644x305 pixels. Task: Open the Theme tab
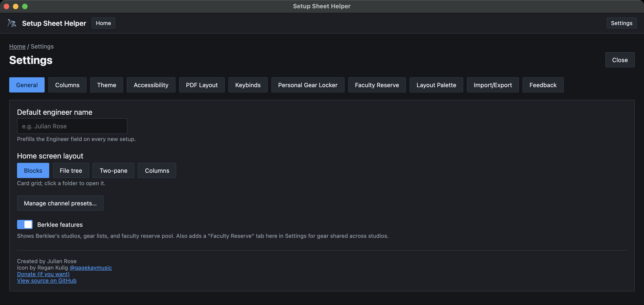point(107,85)
